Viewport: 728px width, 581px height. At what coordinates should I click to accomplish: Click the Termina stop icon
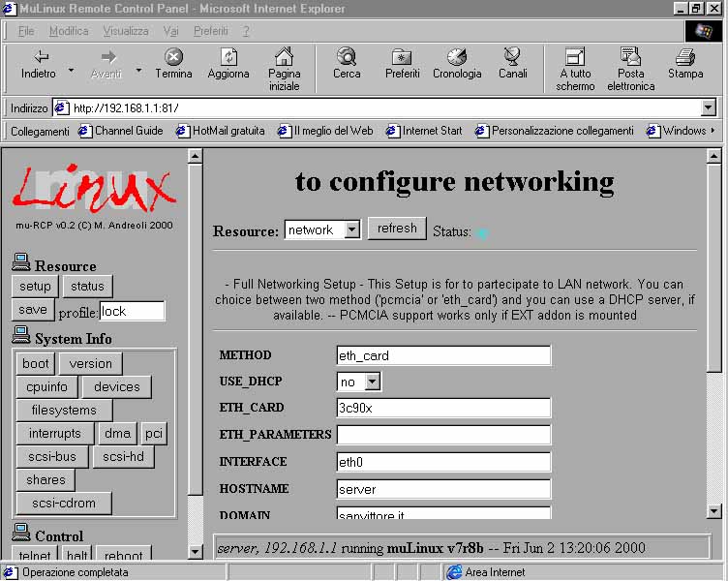(173, 57)
